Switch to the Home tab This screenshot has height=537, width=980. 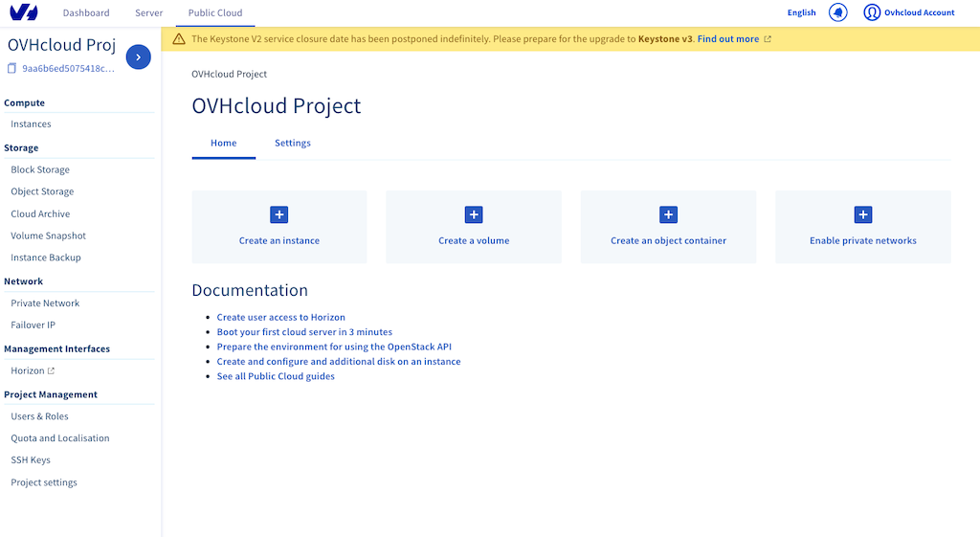point(224,144)
